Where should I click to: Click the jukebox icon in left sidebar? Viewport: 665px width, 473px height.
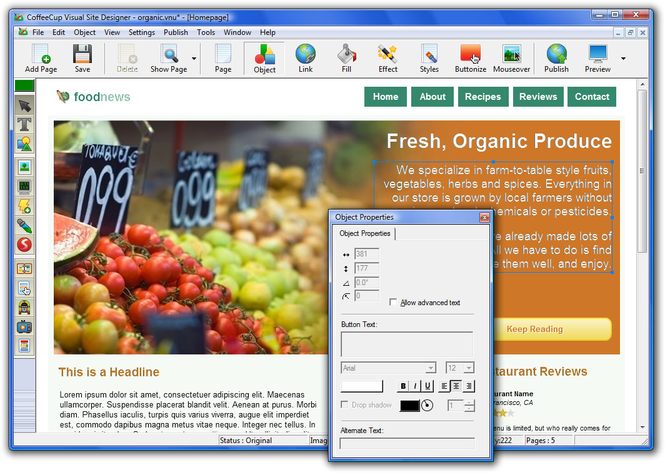[x=25, y=307]
